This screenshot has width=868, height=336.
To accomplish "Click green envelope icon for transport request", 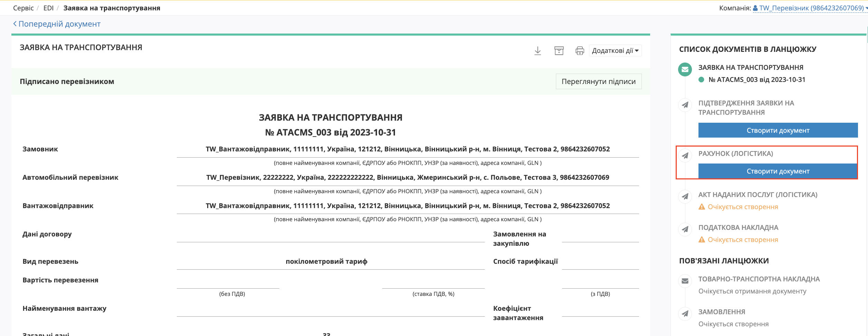I will [x=685, y=69].
